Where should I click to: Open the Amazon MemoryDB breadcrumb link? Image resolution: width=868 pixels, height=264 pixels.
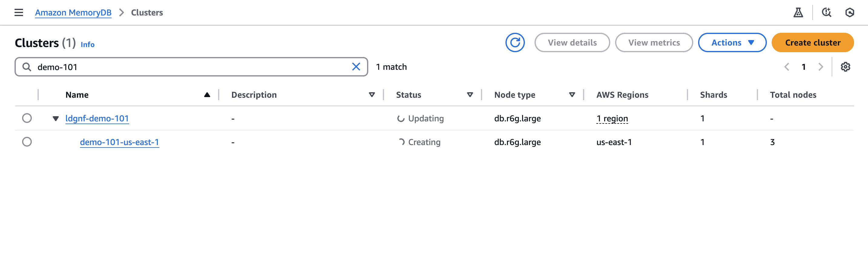[x=73, y=12]
